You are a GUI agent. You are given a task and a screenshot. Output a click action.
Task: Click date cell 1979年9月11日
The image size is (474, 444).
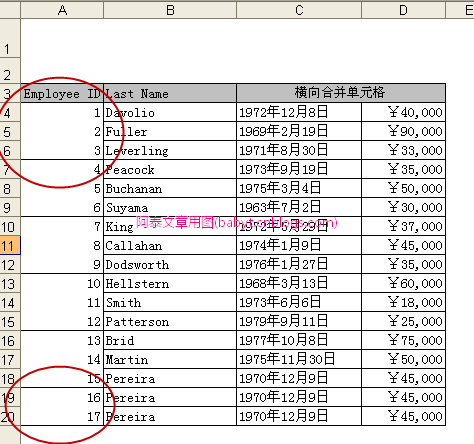point(299,321)
